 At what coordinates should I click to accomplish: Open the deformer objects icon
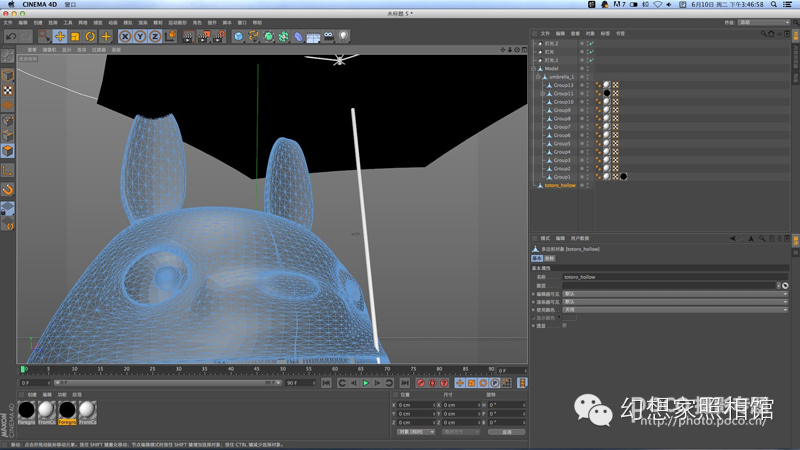click(298, 36)
